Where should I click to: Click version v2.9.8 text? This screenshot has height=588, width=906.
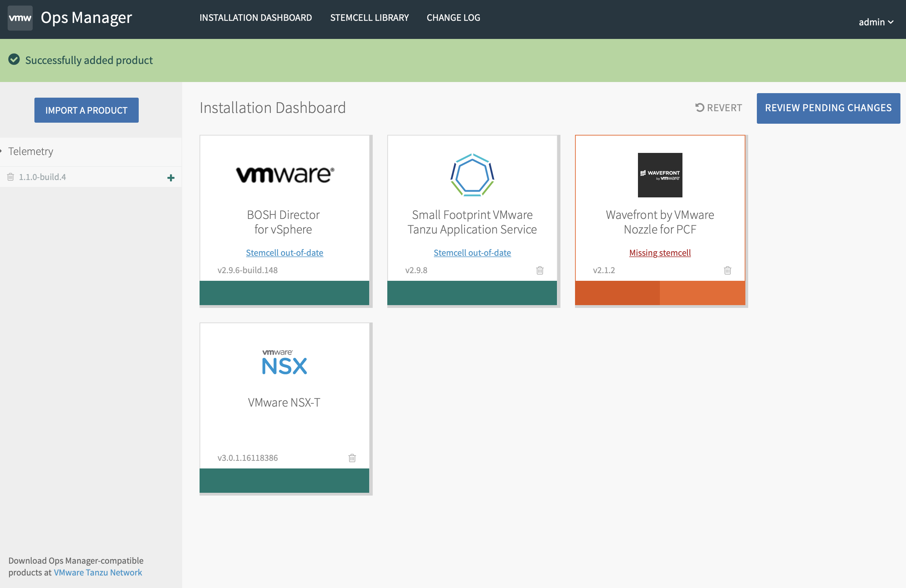coord(416,270)
